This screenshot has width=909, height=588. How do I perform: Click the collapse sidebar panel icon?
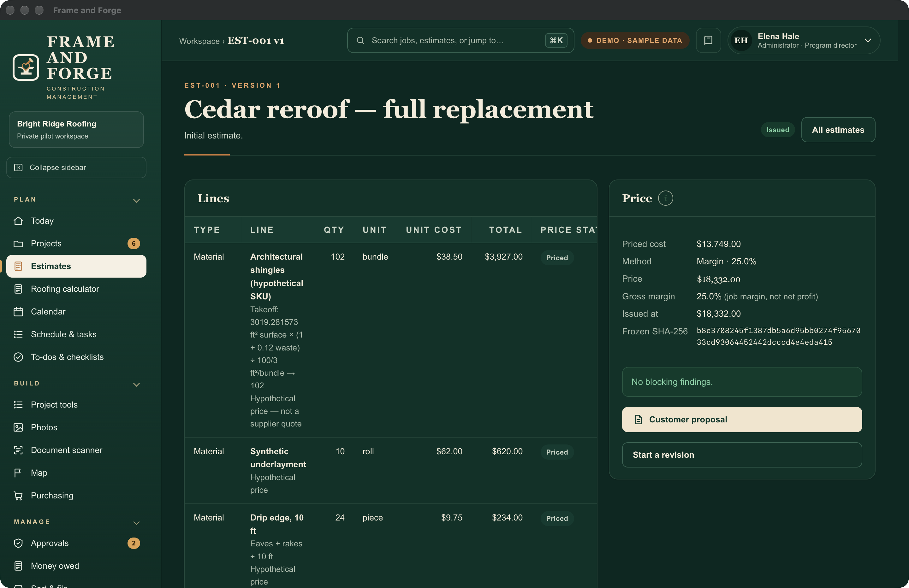tap(18, 168)
